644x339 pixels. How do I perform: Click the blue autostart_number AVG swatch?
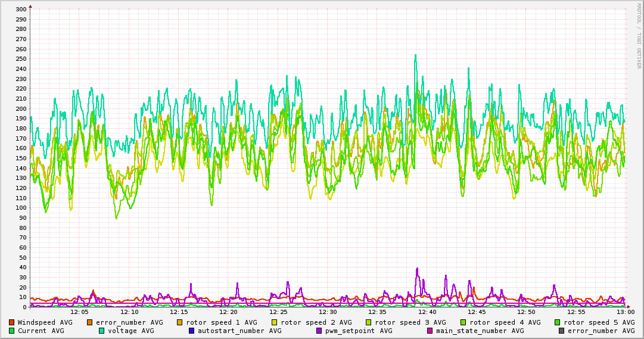point(191,331)
